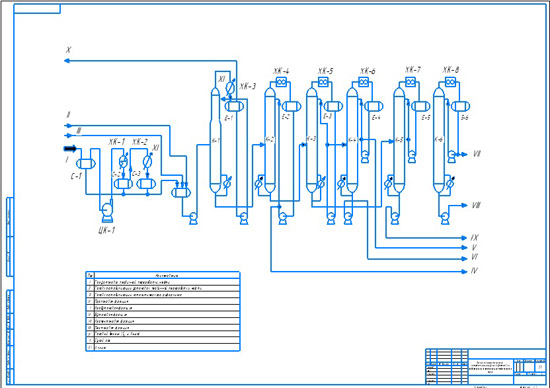This screenshot has height=388, width=550.
Task: Click the K-1 column
Action: pos(215,141)
